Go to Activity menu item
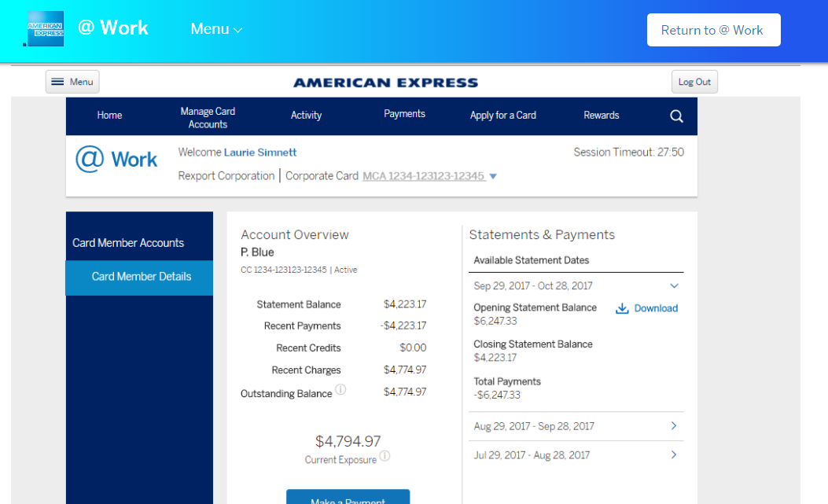 [307, 115]
